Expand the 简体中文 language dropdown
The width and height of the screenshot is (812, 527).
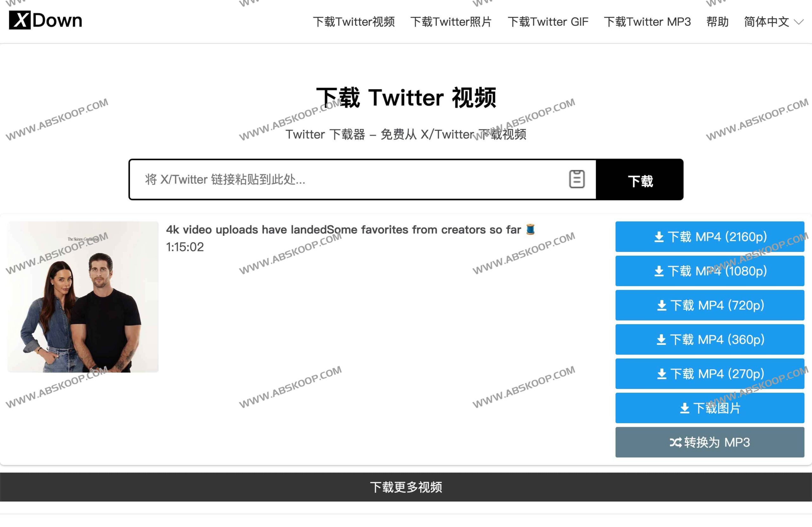click(x=774, y=22)
